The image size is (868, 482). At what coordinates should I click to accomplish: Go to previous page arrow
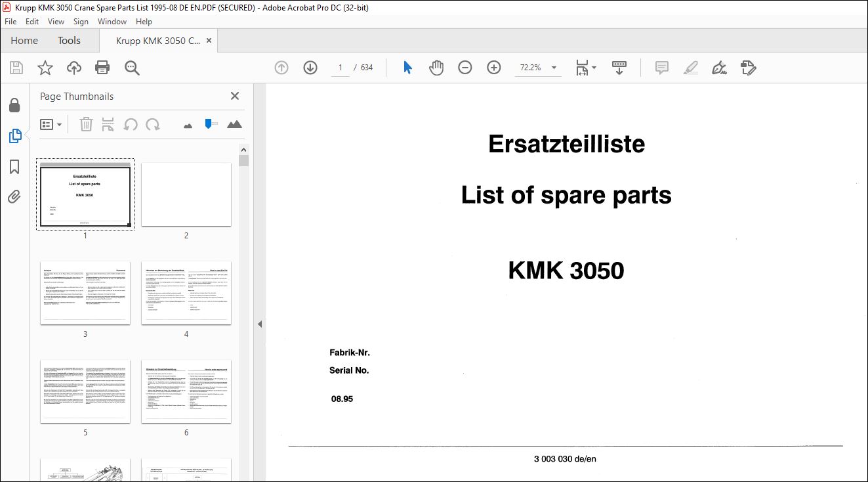tap(281, 68)
